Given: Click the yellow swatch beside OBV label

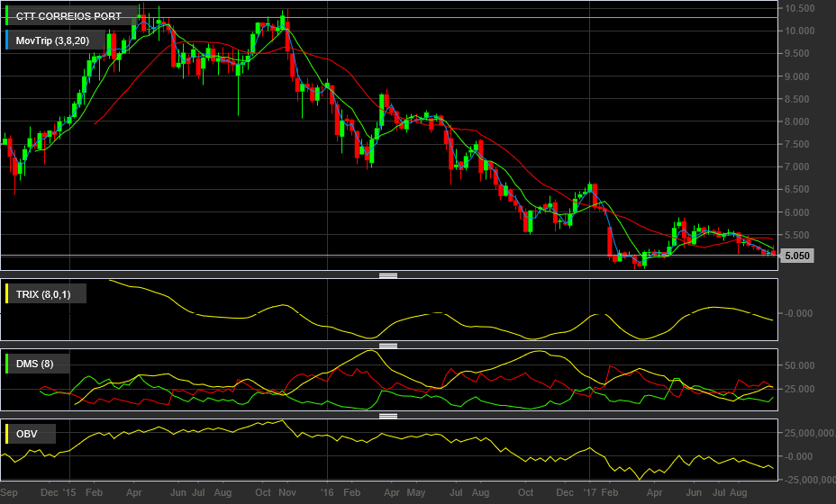Looking at the screenshot, I should point(8,434).
